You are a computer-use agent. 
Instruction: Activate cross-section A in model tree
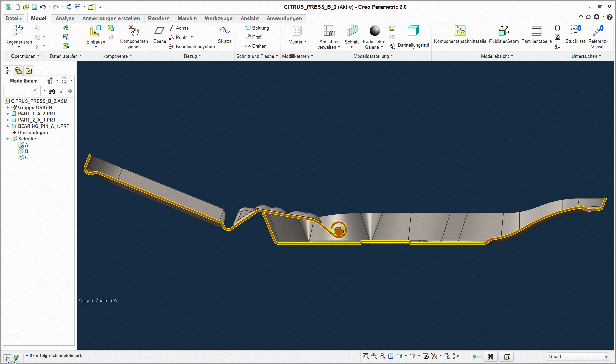[24, 145]
